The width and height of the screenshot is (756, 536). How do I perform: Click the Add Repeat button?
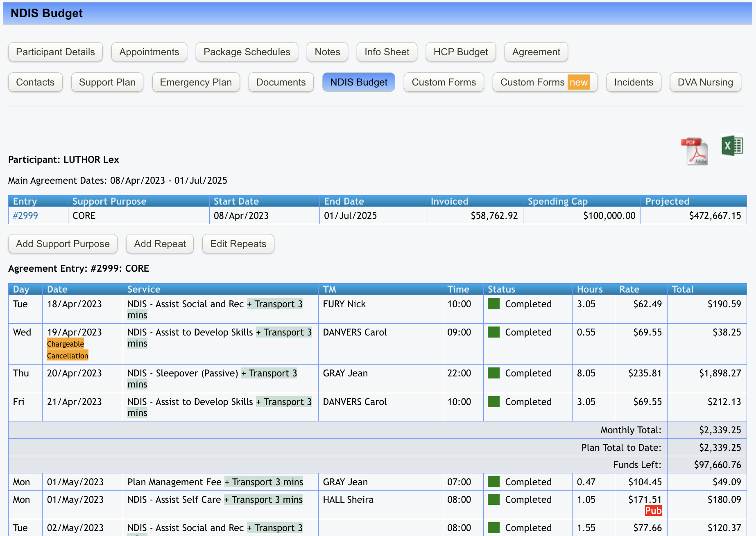160,244
